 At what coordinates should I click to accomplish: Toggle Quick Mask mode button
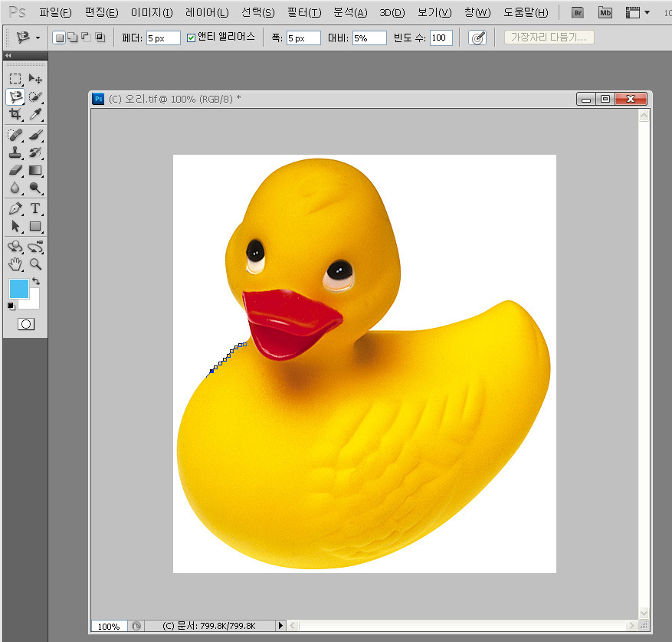pos(25,324)
